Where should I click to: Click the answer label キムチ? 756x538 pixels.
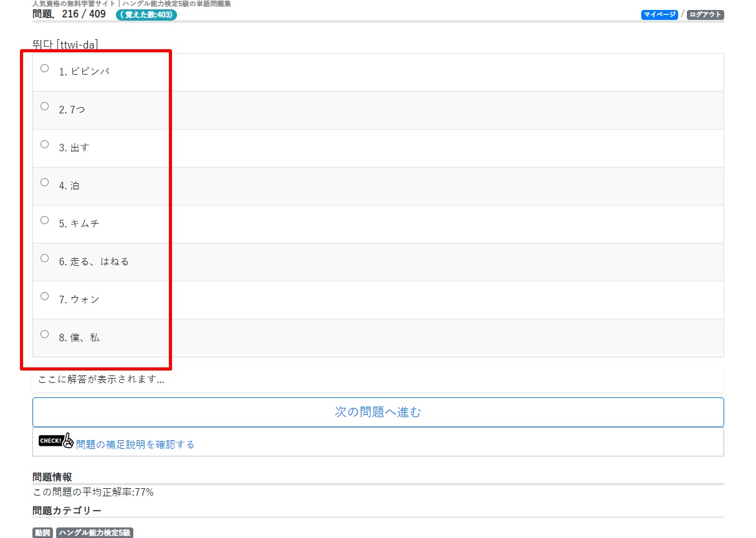(x=85, y=224)
